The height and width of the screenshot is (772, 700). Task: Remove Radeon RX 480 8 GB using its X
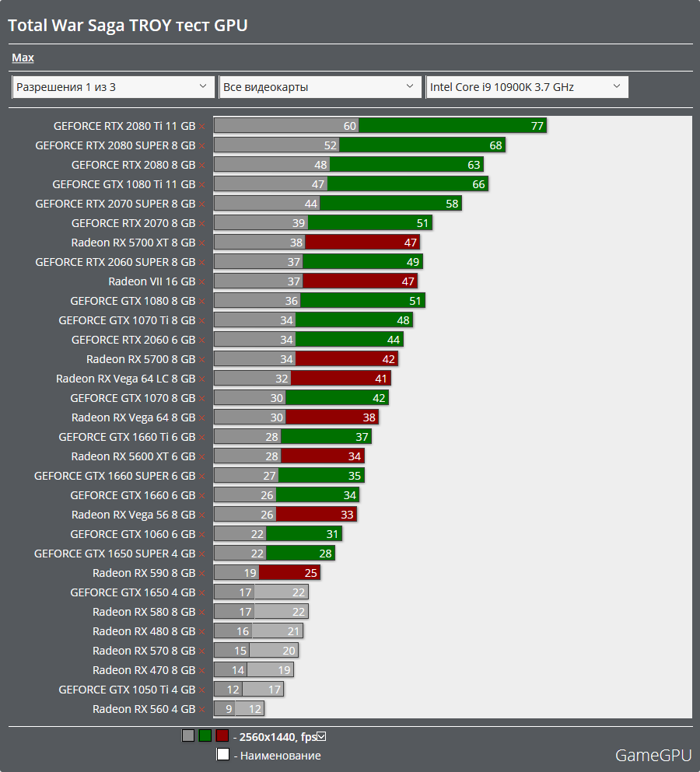(x=202, y=632)
